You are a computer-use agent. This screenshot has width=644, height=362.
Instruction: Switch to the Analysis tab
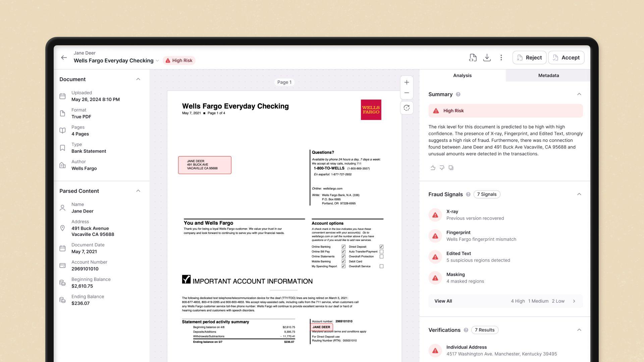point(462,75)
